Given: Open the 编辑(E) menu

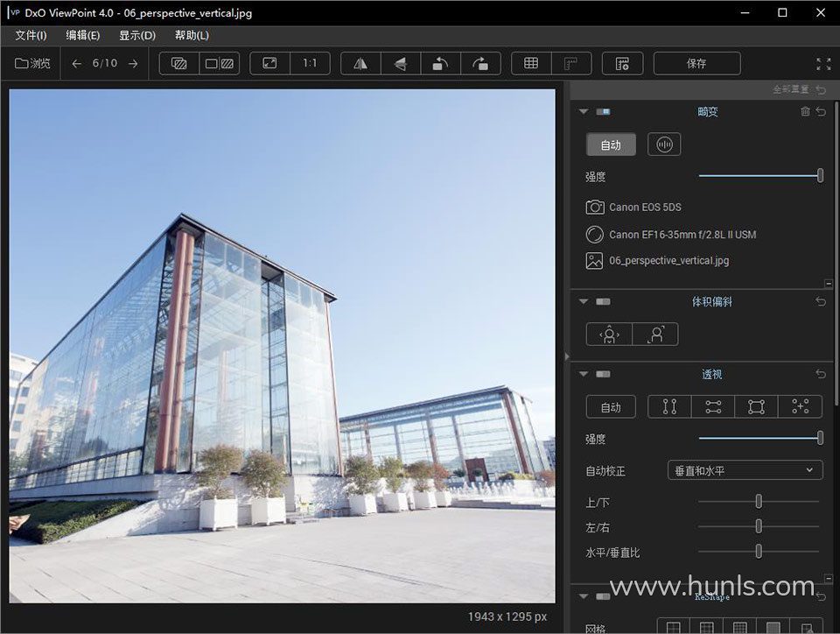Looking at the screenshot, I should click(x=83, y=35).
